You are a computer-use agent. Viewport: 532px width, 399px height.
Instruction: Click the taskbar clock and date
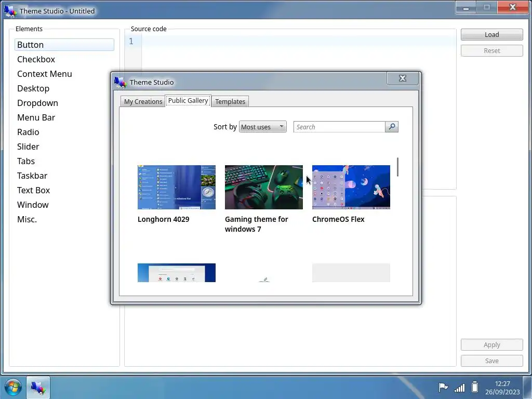click(502, 388)
